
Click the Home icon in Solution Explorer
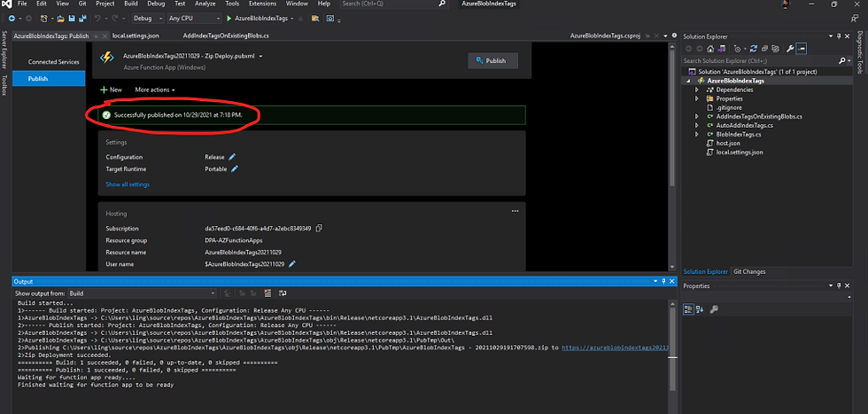(x=710, y=49)
